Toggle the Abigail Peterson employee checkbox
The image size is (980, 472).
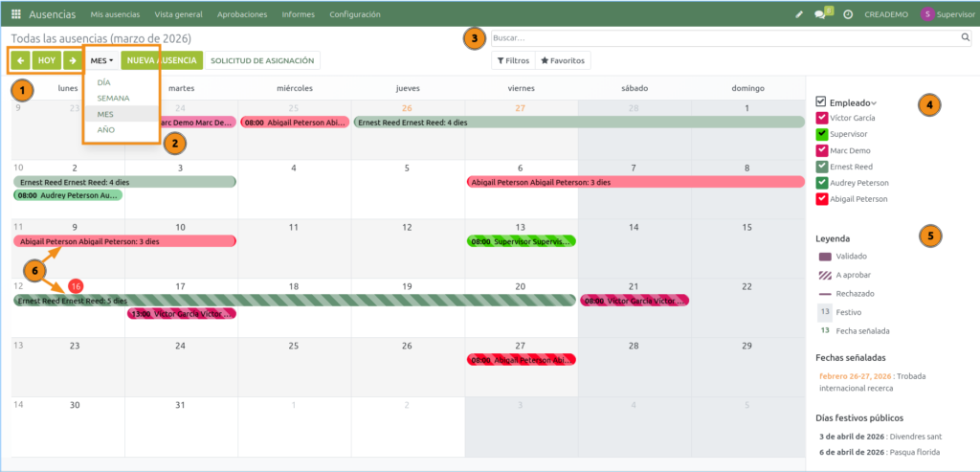point(821,199)
